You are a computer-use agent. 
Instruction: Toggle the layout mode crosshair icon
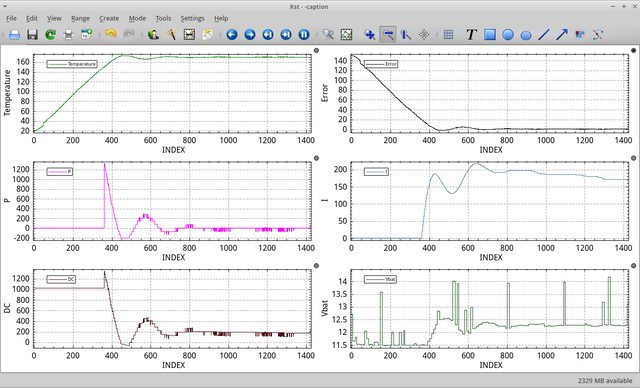point(424,35)
